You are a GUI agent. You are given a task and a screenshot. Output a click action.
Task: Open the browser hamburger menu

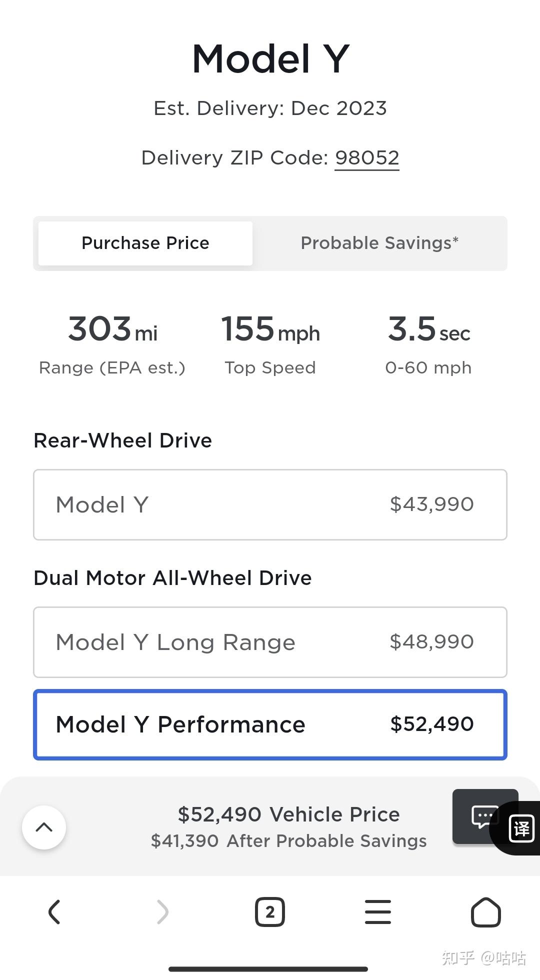pyautogui.click(x=378, y=912)
